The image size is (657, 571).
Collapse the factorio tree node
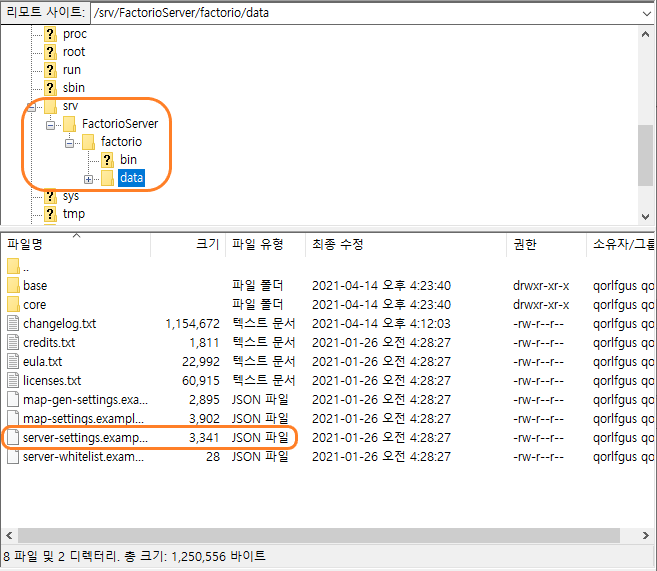[70, 143]
